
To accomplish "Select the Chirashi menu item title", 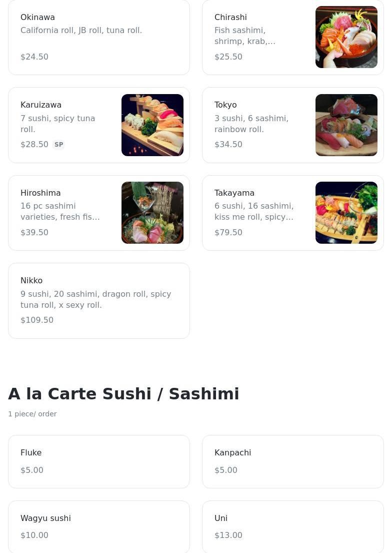I will point(230,18).
